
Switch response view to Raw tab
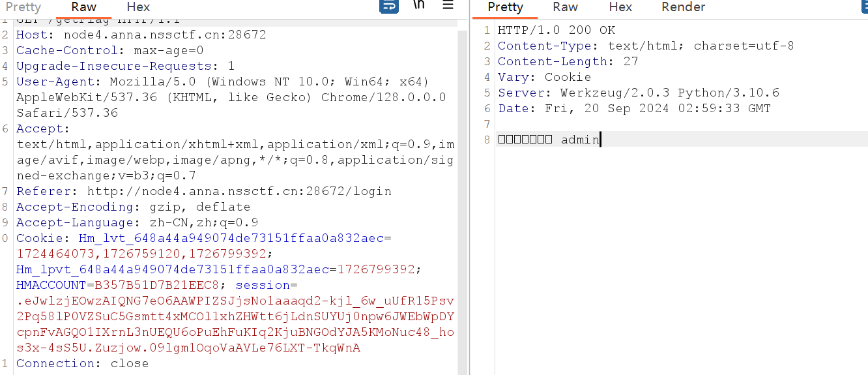(565, 7)
